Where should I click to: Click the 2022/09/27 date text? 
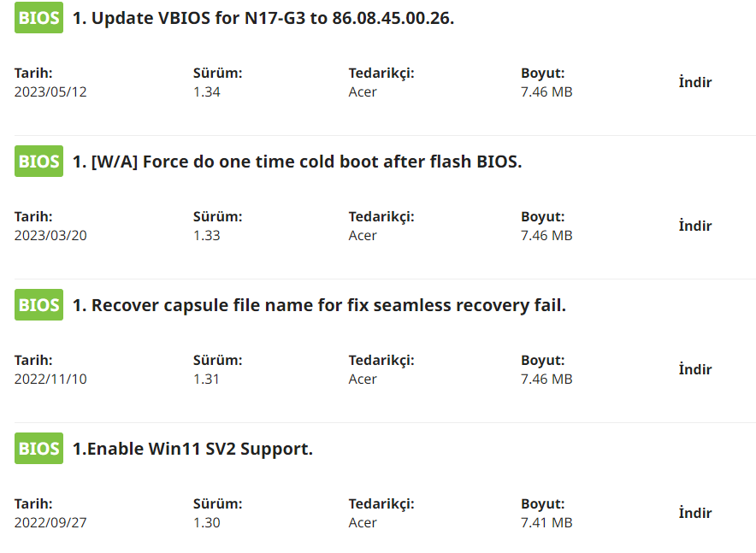(x=50, y=523)
